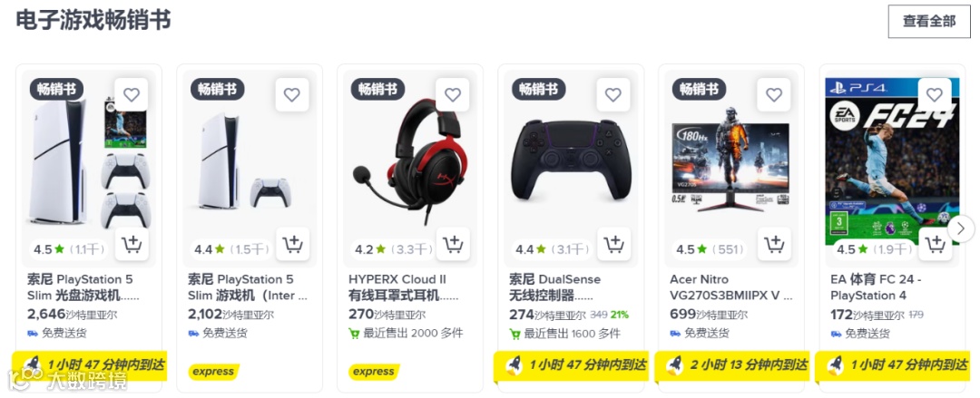Add Sony DualSense controller to cart
This screenshot has height=398, width=980.
point(613,244)
